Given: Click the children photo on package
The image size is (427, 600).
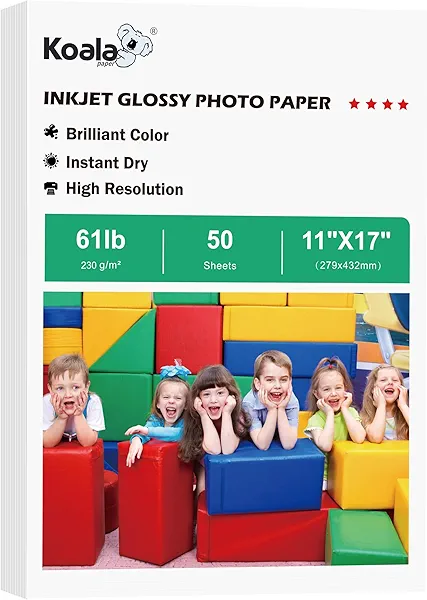Looking at the screenshot, I should click(226, 429).
